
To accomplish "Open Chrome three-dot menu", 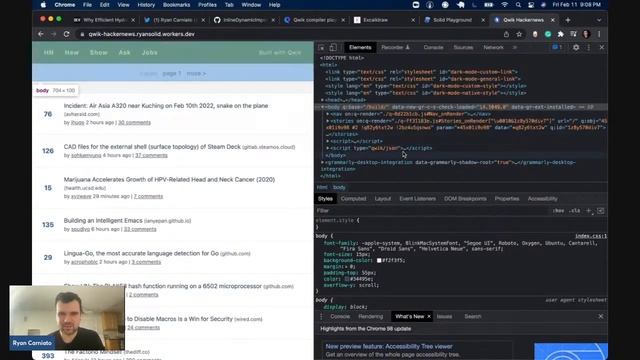I will point(599,34).
